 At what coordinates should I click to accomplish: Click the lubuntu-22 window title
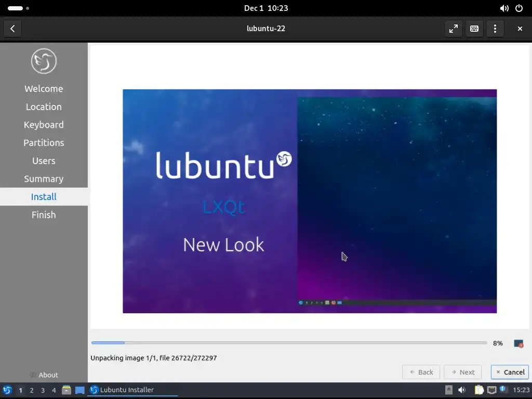(x=266, y=29)
